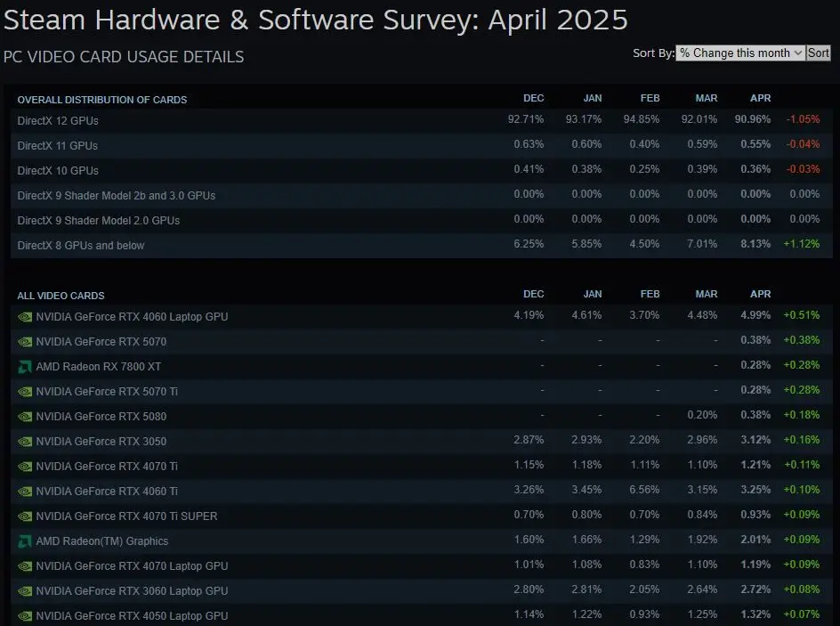Click the +0.38% change for RTX 5070
Screen dimensions: 840x626
point(802,340)
